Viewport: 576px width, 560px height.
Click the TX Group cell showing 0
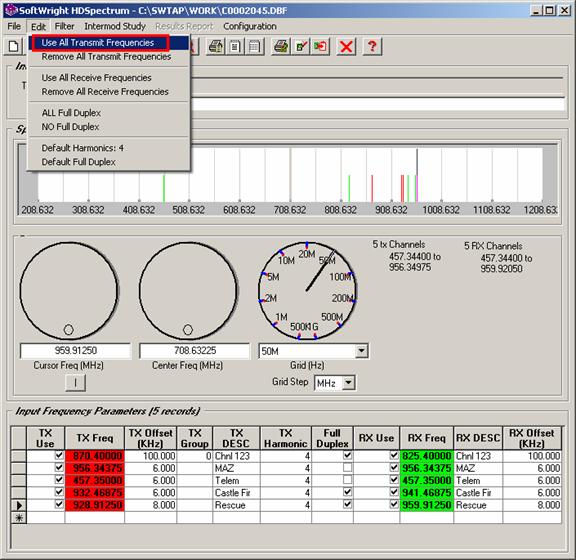tap(195, 456)
